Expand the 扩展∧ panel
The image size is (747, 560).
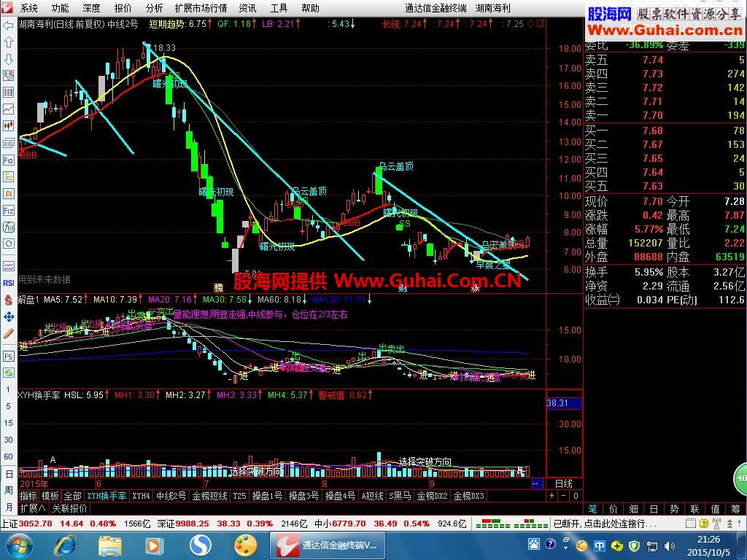point(33,508)
